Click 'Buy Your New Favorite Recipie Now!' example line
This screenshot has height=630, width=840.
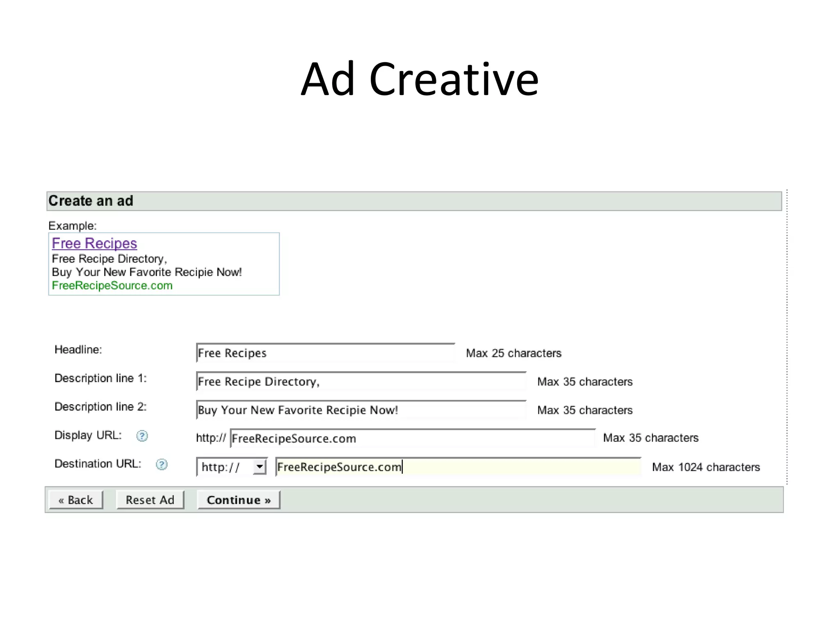(x=147, y=272)
